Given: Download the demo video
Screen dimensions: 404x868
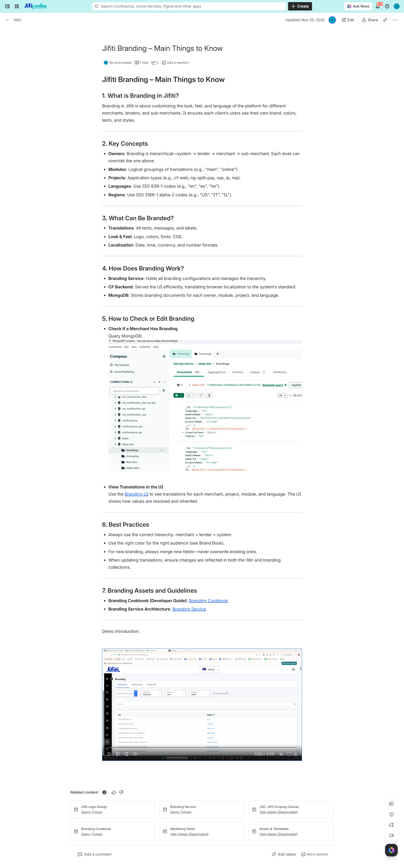Looking at the screenshot, I should (x=296, y=754).
